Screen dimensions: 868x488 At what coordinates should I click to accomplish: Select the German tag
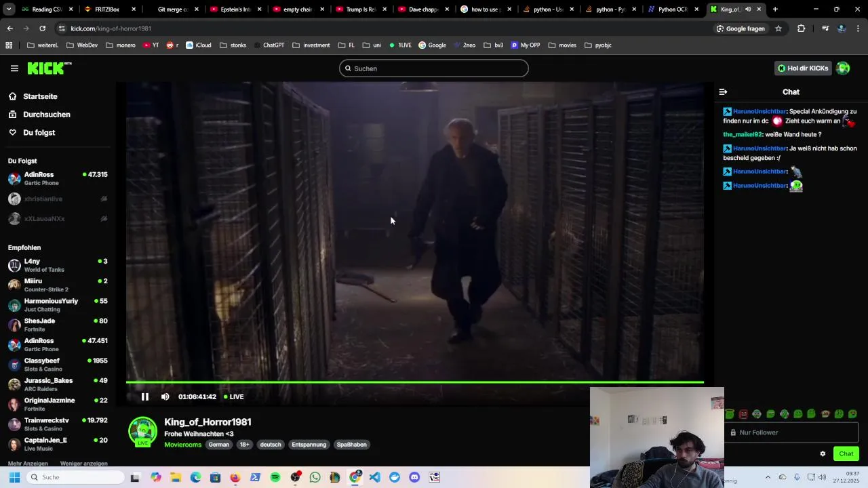click(219, 445)
